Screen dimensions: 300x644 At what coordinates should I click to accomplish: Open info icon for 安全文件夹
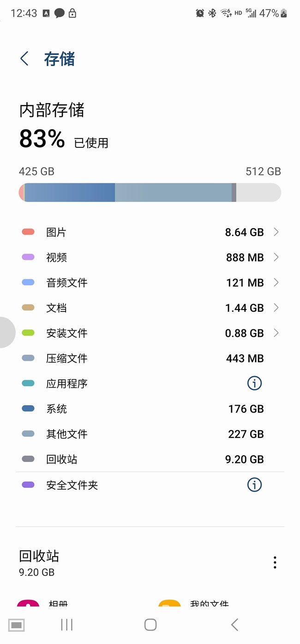click(254, 485)
